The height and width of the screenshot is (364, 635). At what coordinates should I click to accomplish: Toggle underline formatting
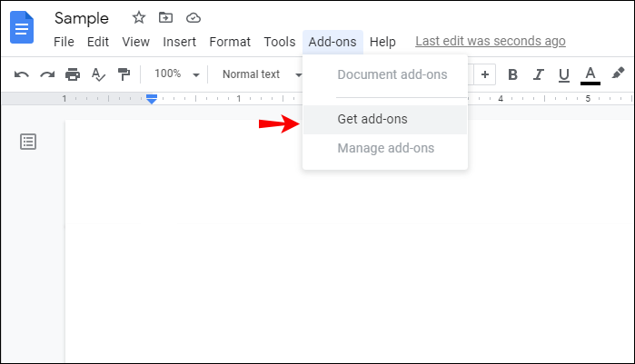(564, 74)
